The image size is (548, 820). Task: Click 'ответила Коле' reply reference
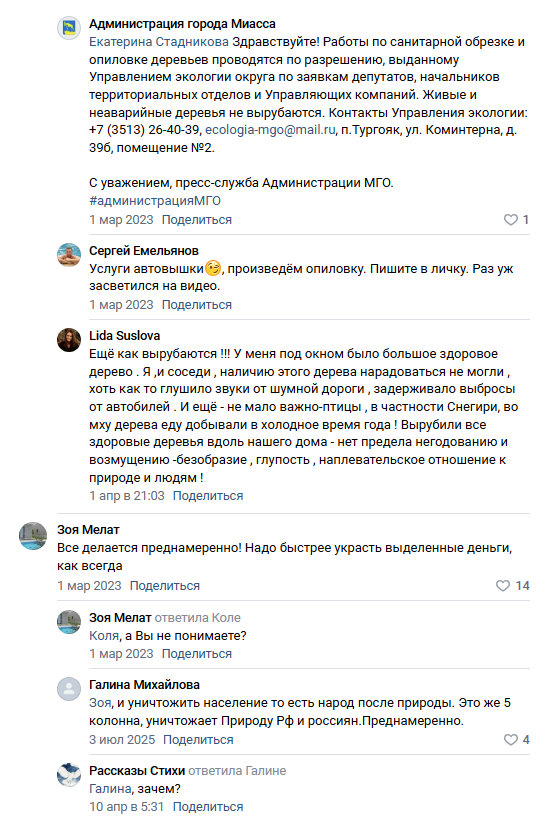(198, 618)
